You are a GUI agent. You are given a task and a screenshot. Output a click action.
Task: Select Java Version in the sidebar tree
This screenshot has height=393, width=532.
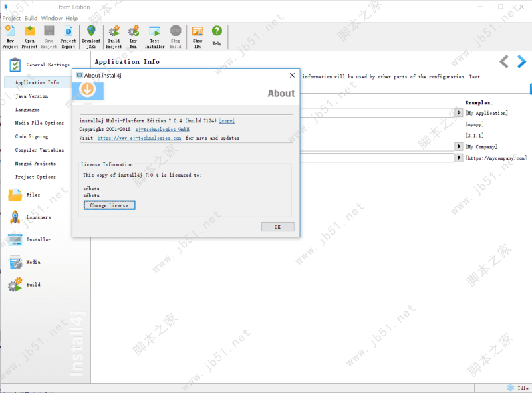click(x=31, y=96)
